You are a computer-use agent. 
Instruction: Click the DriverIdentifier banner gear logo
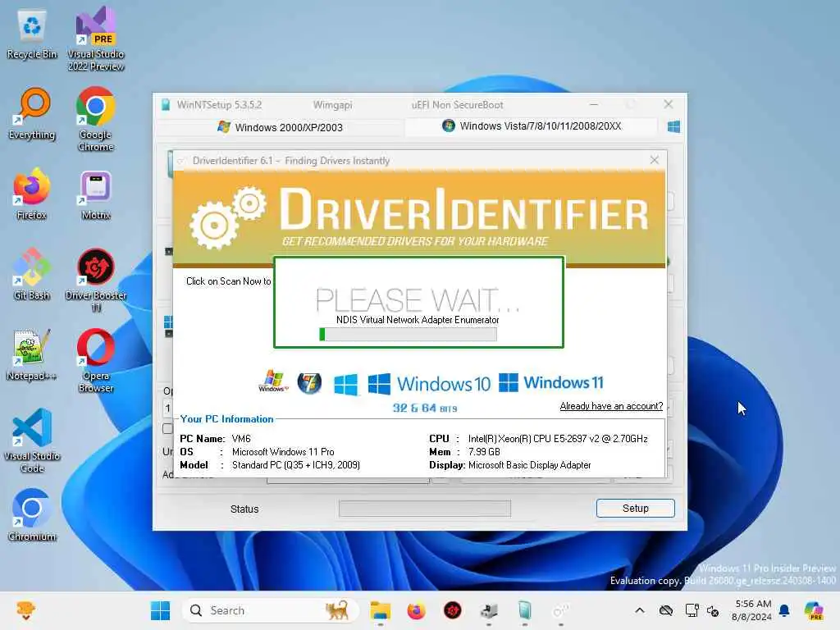pos(227,217)
